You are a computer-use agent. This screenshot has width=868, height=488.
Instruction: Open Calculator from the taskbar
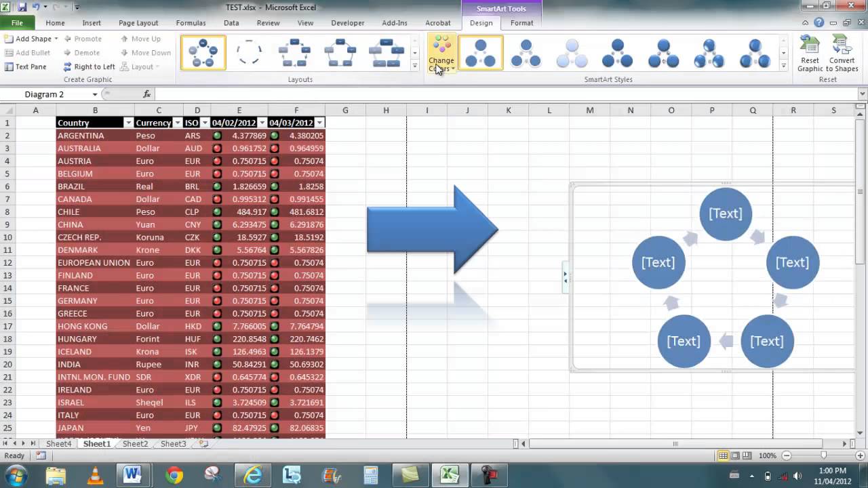[x=371, y=475]
